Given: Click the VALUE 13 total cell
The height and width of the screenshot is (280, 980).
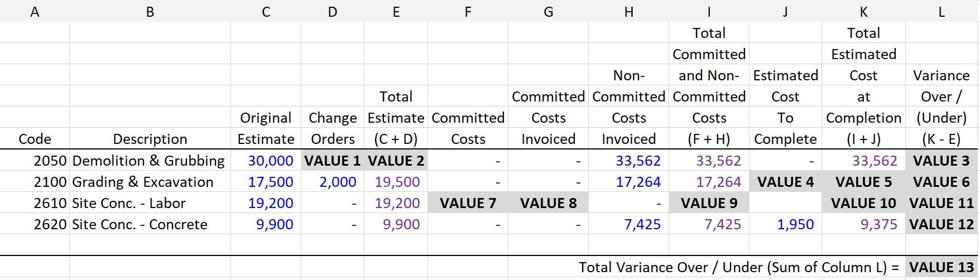Looking at the screenshot, I should (x=942, y=267).
